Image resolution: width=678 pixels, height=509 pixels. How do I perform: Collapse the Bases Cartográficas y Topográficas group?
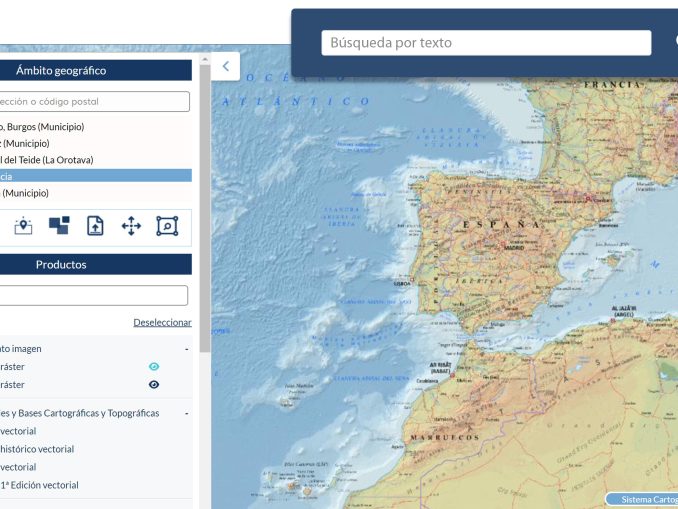tap(186, 413)
